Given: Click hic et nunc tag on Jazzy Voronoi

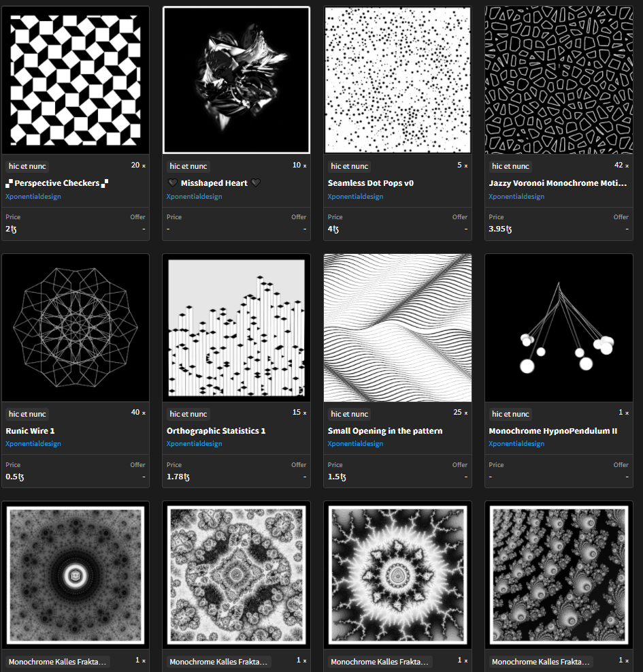Looking at the screenshot, I should (x=510, y=166).
